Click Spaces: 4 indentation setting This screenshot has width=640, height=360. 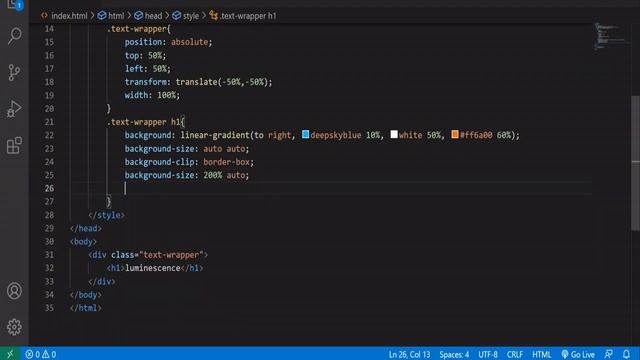click(x=454, y=354)
